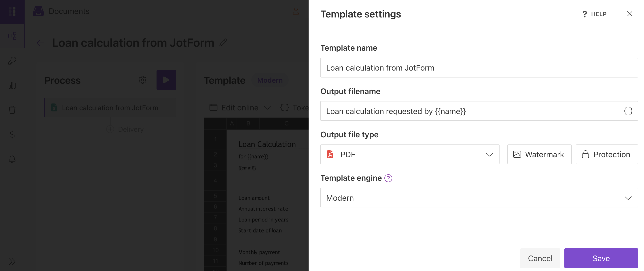Go back using the left arrow

40,43
